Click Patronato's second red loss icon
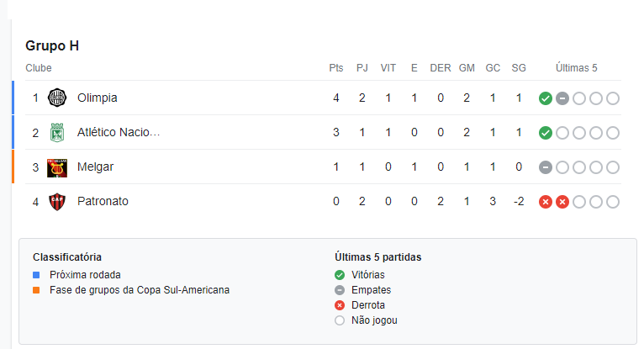Viewport: 644px width, 349px height. pos(562,202)
